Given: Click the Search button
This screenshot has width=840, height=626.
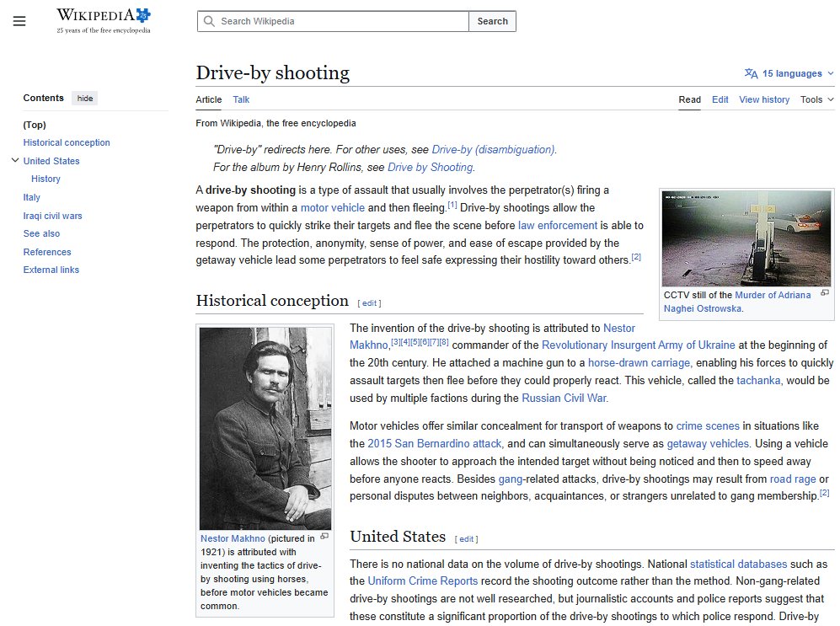Looking at the screenshot, I should pyautogui.click(x=492, y=21).
